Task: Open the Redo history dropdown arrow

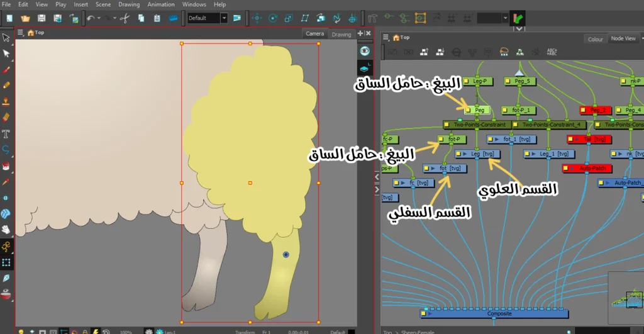Action: click(x=114, y=18)
